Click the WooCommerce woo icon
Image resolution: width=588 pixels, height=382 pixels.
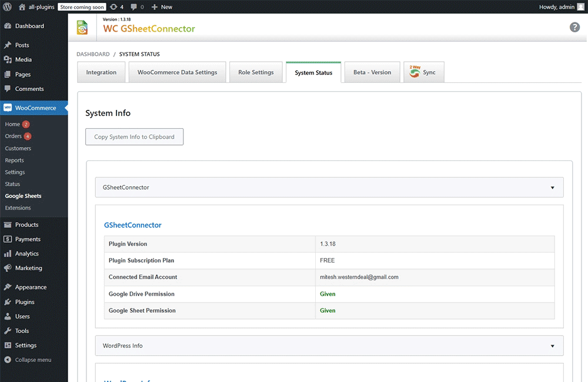8,108
